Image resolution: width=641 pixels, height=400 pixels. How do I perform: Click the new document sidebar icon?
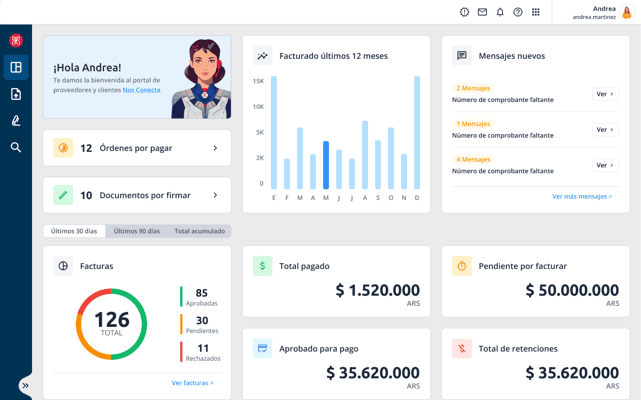(16, 94)
